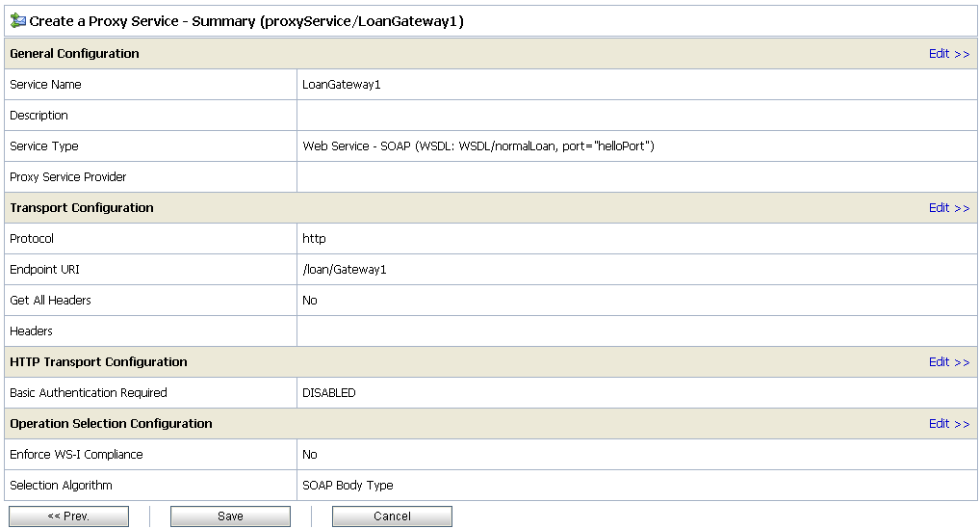Click the Get All Headers label
This screenshot has height=529, width=980.
50,300
